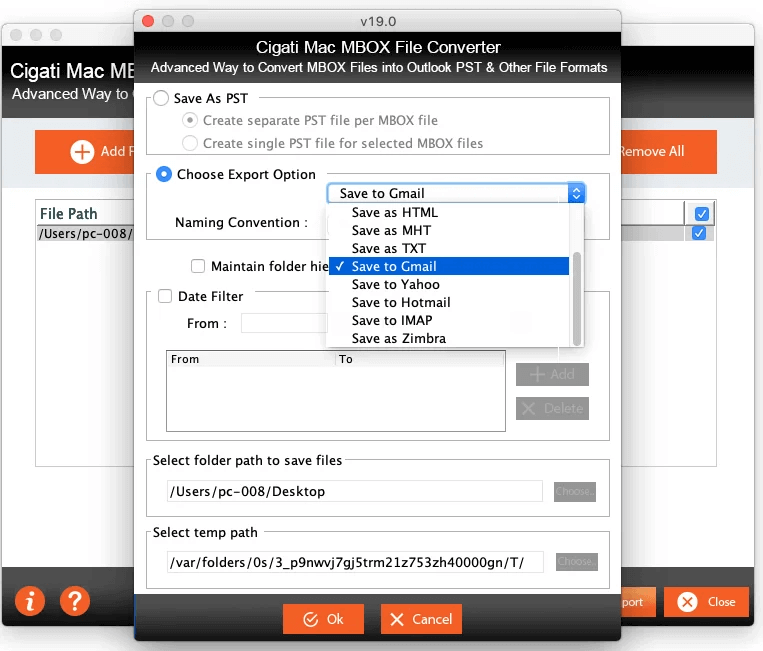Select the Save As PST radio button

161,98
